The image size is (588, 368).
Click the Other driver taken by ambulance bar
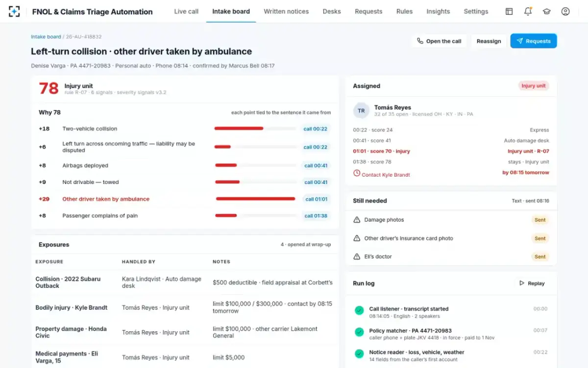(255, 199)
